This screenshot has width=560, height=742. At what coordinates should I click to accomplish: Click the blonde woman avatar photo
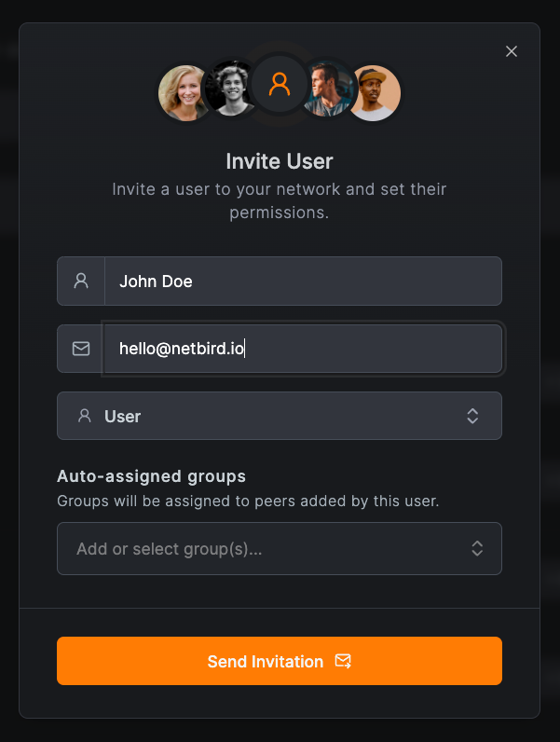pyautogui.click(x=183, y=92)
